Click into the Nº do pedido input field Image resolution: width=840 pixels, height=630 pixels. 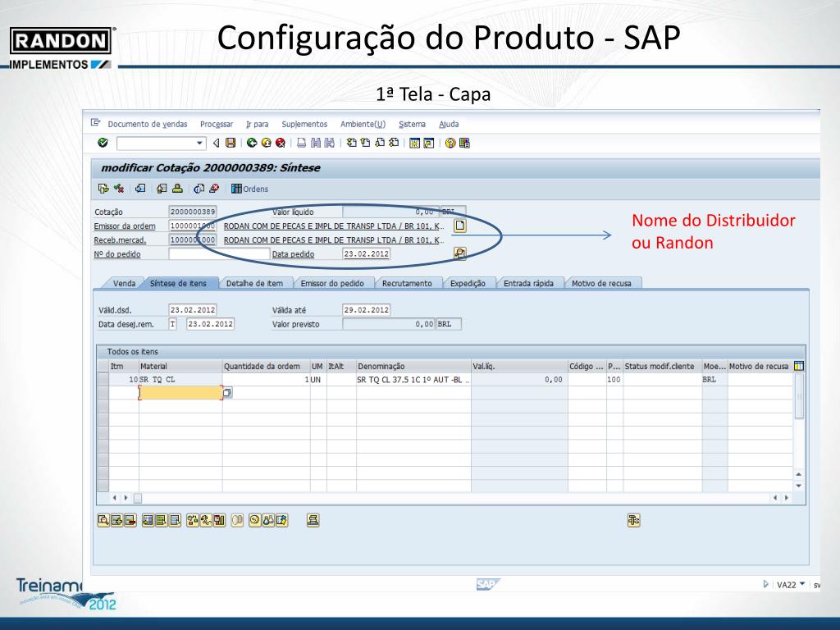219,254
